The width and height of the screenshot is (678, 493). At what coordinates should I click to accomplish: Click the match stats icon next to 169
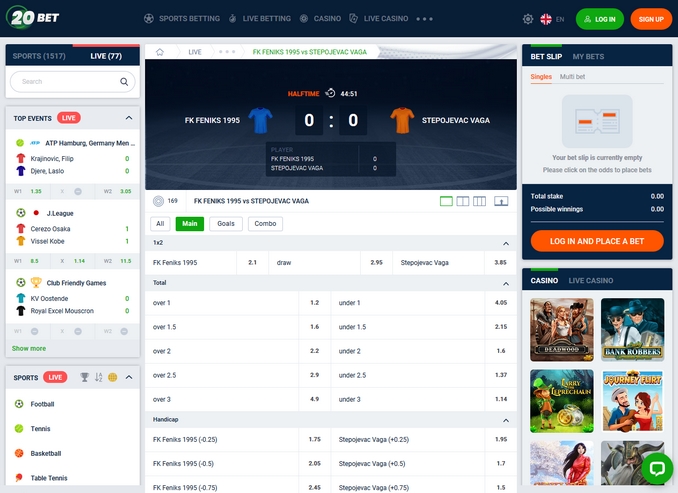point(158,201)
